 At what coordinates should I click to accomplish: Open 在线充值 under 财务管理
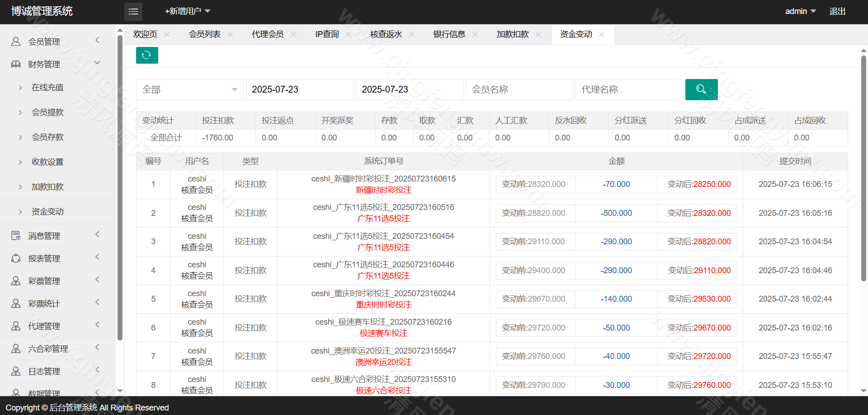click(47, 88)
